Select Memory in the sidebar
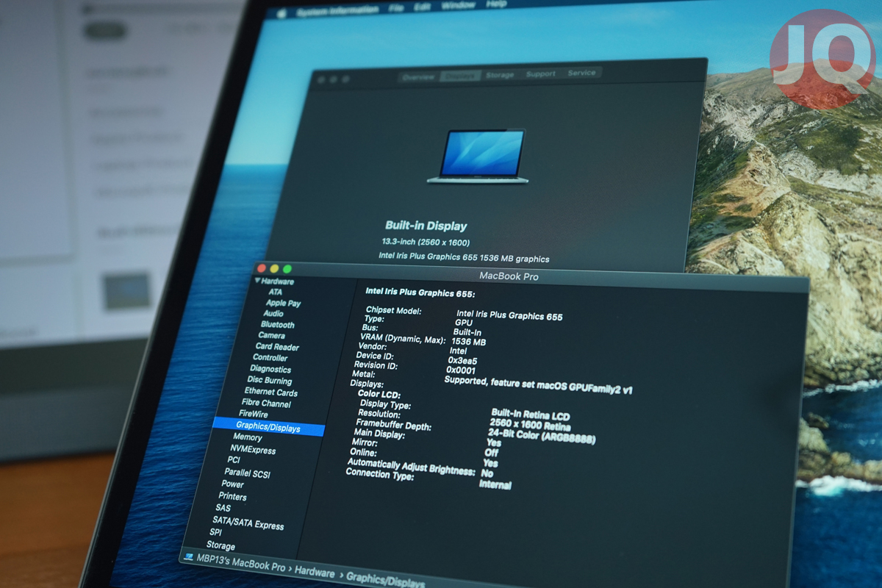This screenshot has height=588, width=882. [248, 437]
